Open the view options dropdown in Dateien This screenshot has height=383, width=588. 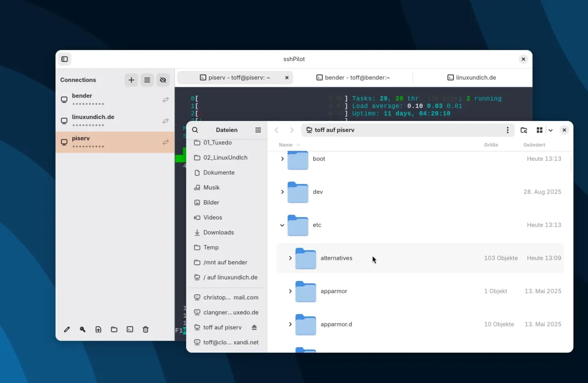point(550,130)
